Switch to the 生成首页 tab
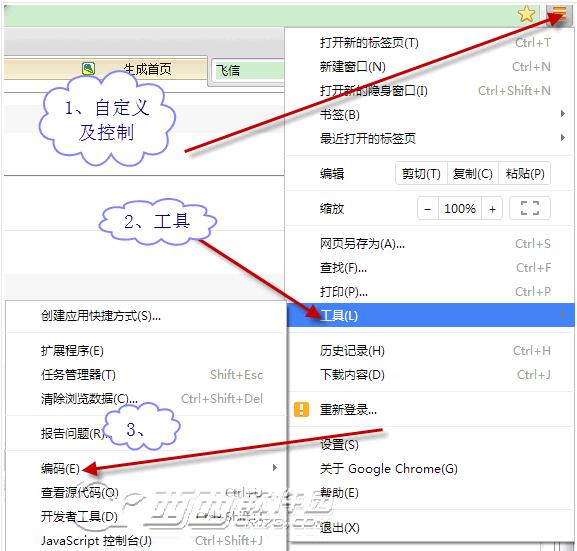Screen dimensions: 577x551 click(105, 68)
